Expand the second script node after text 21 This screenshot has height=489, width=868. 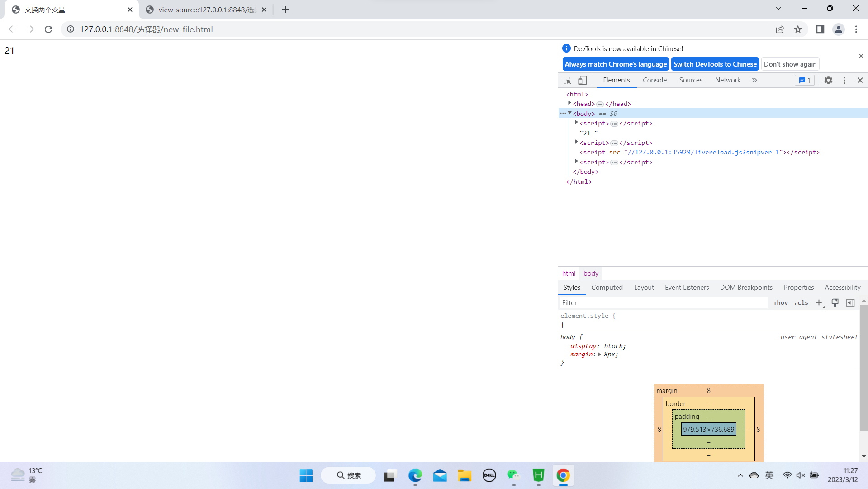pyautogui.click(x=576, y=143)
